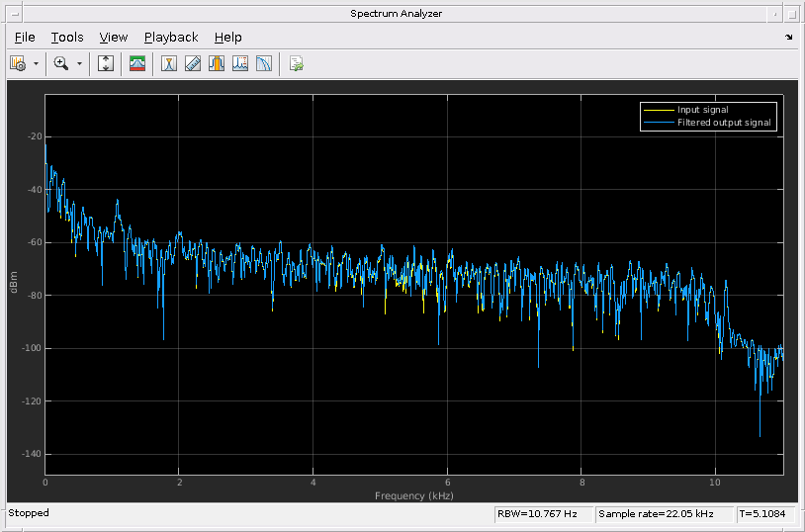
Task: Open the File menu
Action: 25,37
